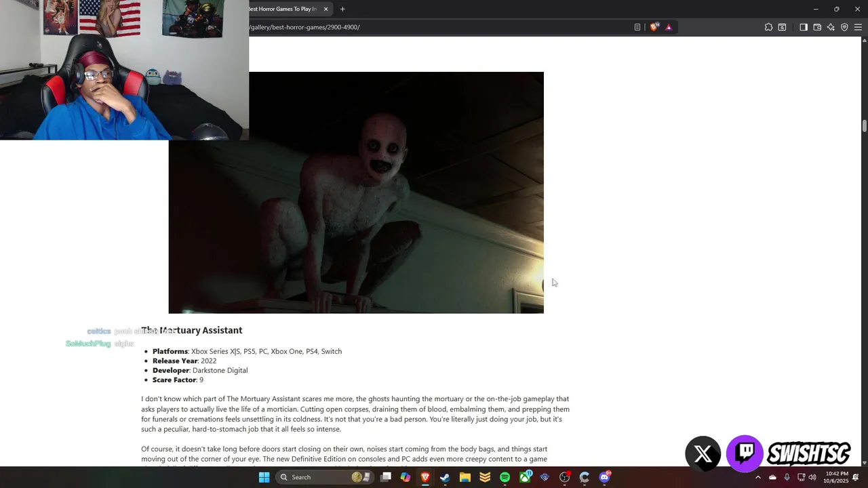The image size is (868, 488).
Task: Click The Mortuary Assistant screenshot image
Action: pos(356,192)
